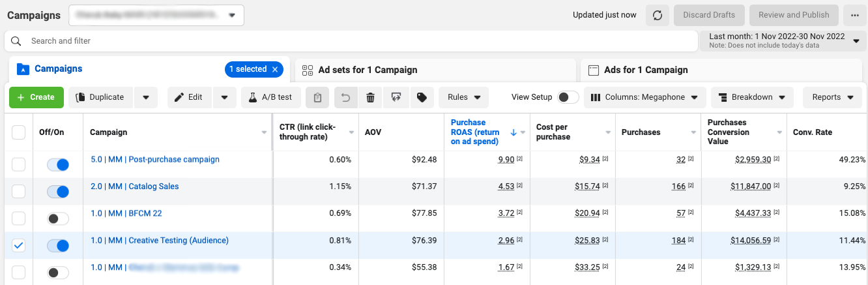Click the export share icon in toolbar

point(396,97)
